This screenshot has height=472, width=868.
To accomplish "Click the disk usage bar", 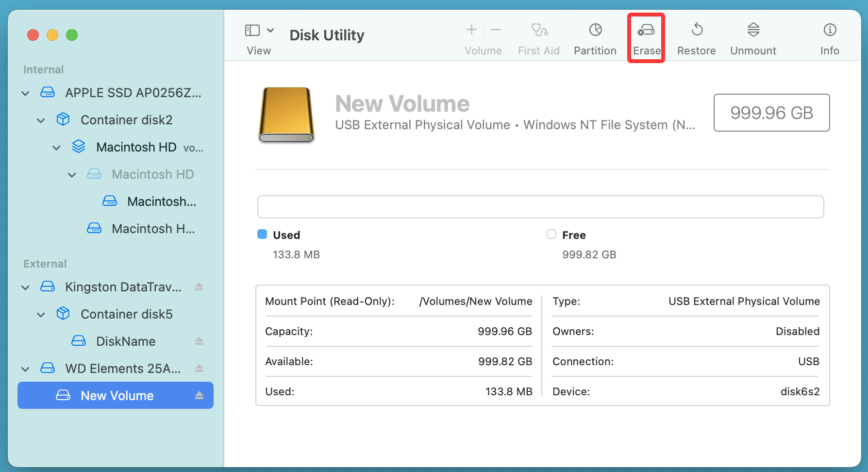I will [540, 207].
